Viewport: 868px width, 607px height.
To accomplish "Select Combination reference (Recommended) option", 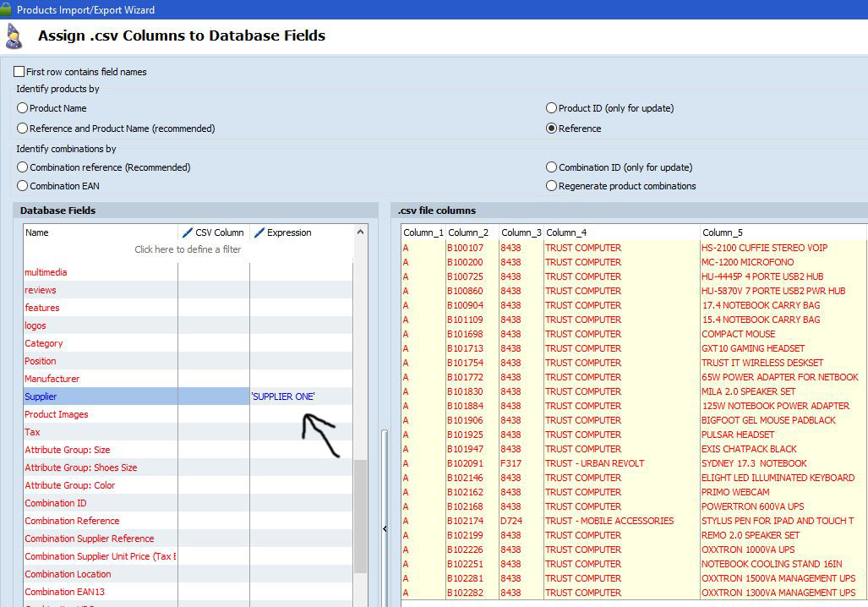I will coord(23,167).
